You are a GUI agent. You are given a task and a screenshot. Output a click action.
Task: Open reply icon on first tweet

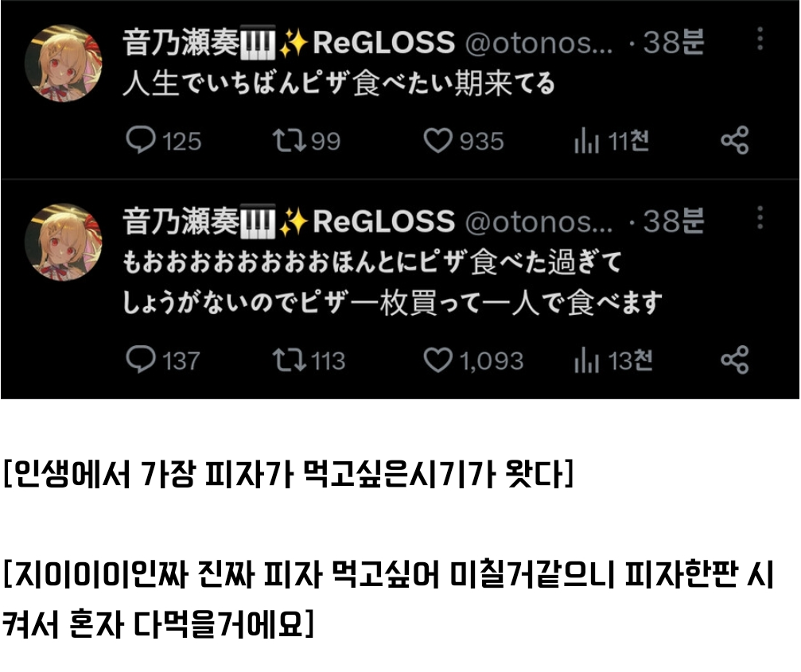pyautogui.click(x=141, y=141)
